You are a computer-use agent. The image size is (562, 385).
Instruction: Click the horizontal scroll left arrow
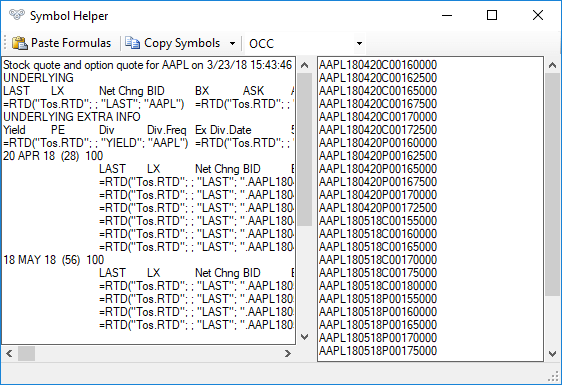tap(9, 354)
